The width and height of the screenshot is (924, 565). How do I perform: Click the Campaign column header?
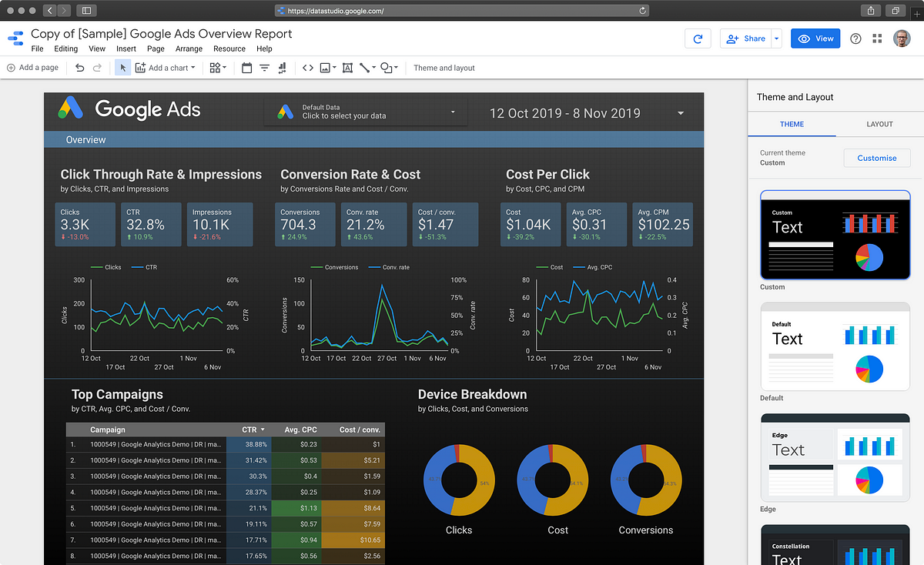(x=107, y=430)
